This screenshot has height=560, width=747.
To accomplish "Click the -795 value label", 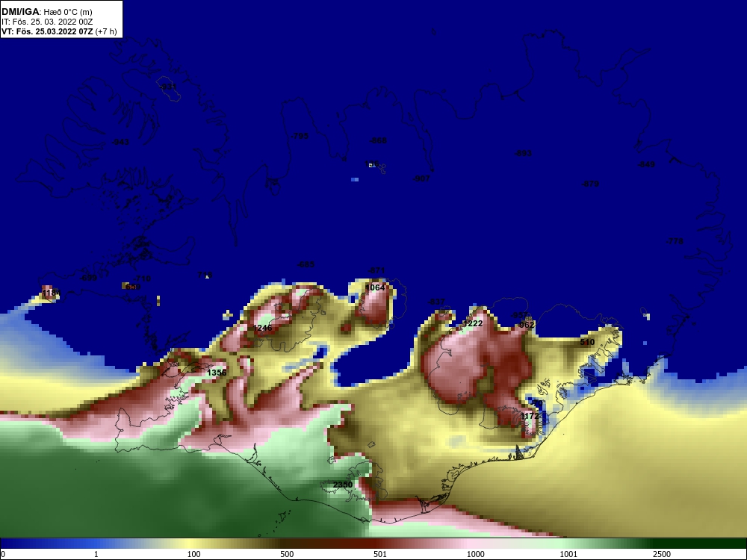I will pyautogui.click(x=300, y=136).
